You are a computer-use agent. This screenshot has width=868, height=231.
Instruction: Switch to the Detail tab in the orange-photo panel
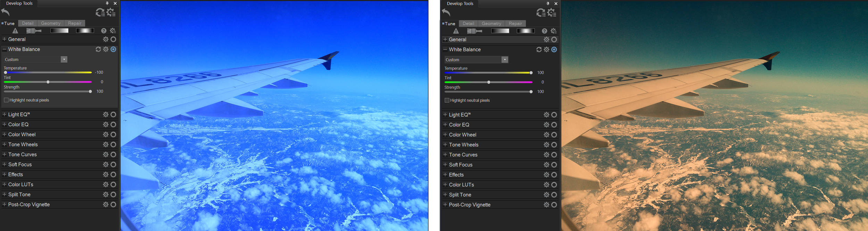[468, 24]
